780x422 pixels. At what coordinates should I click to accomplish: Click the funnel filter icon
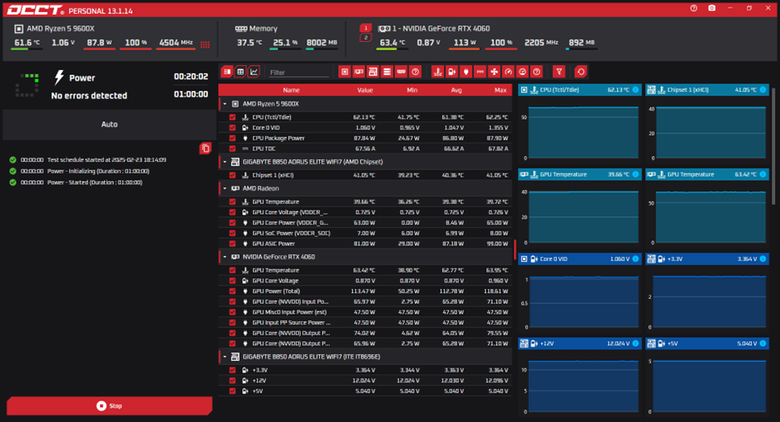[x=559, y=72]
